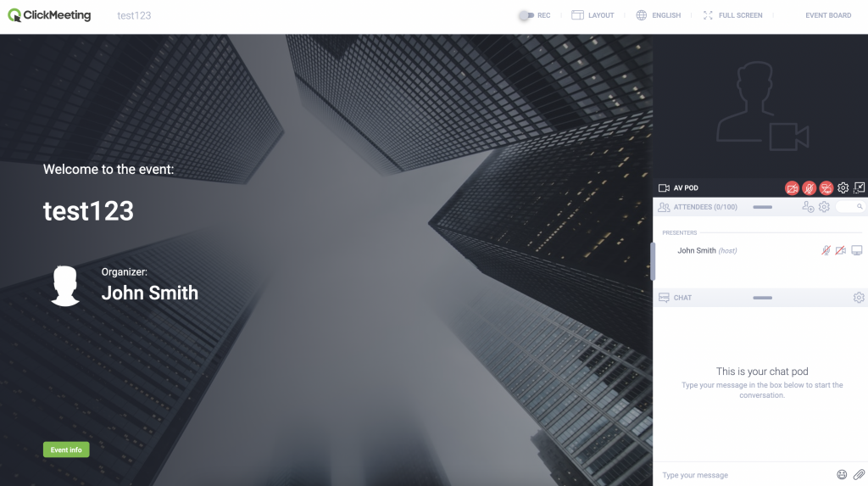Click the CHAT pod heading
Image resolution: width=868 pixels, height=486 pixels.
(x=682, y=298)
